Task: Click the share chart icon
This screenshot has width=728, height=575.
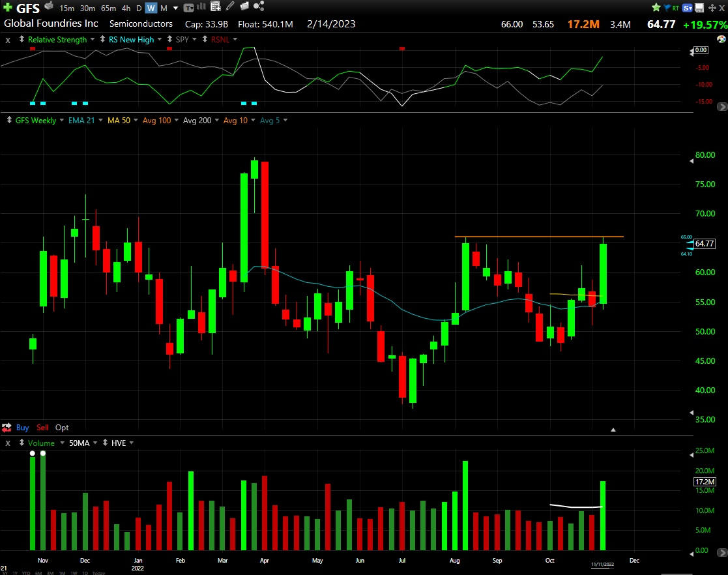Action: pos(259,6)
